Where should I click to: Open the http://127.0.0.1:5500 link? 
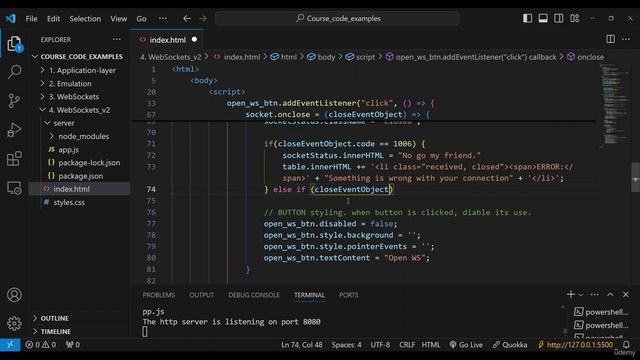576,345
